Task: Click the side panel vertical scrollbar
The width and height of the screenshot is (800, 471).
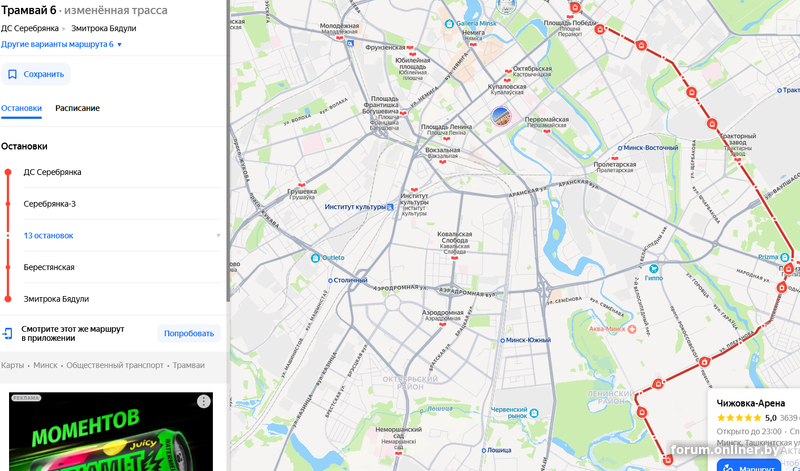Action: point(228,153)
